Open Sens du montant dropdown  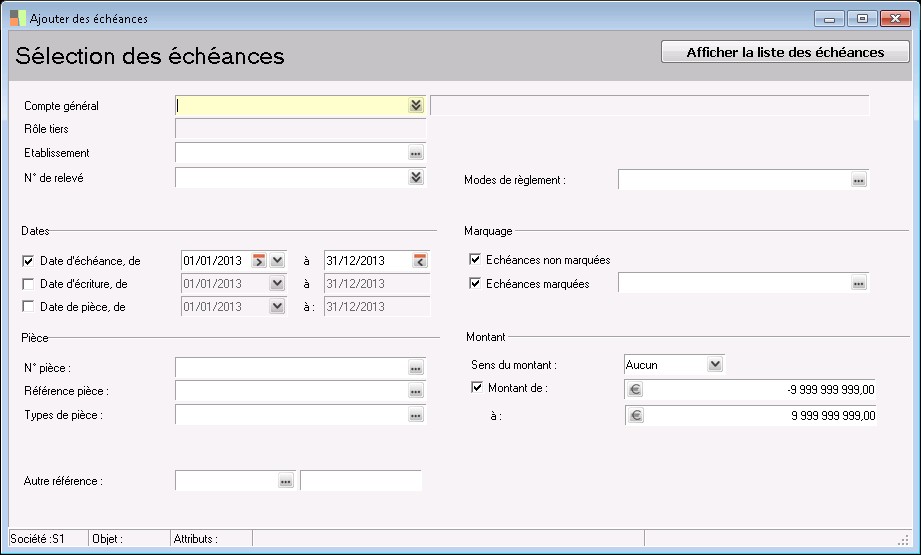[715, 364]
